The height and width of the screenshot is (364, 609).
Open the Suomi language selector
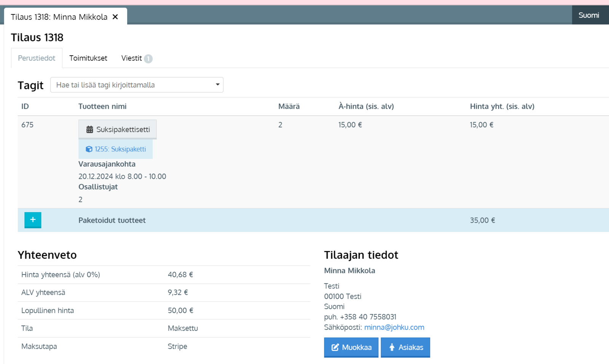click(588, 15)
